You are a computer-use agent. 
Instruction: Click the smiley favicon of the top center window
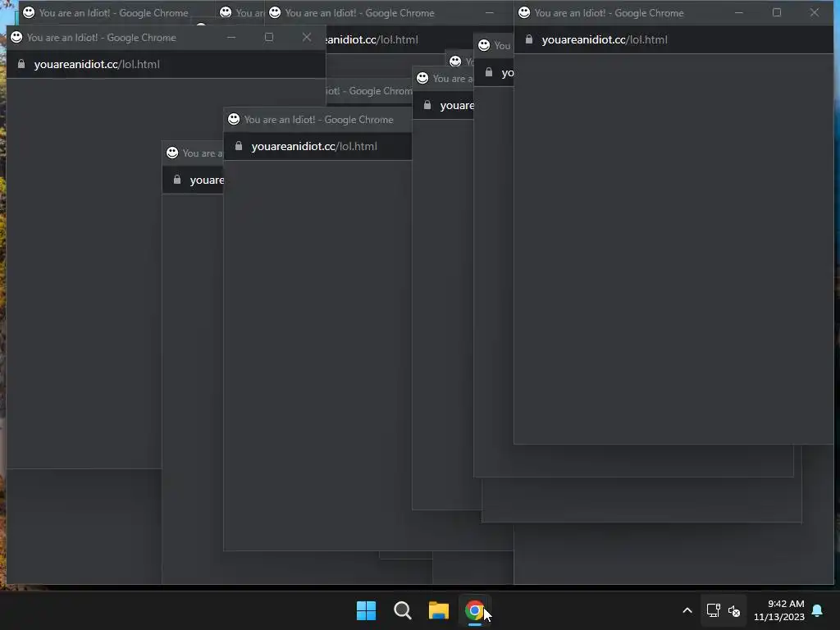(275, 12)
